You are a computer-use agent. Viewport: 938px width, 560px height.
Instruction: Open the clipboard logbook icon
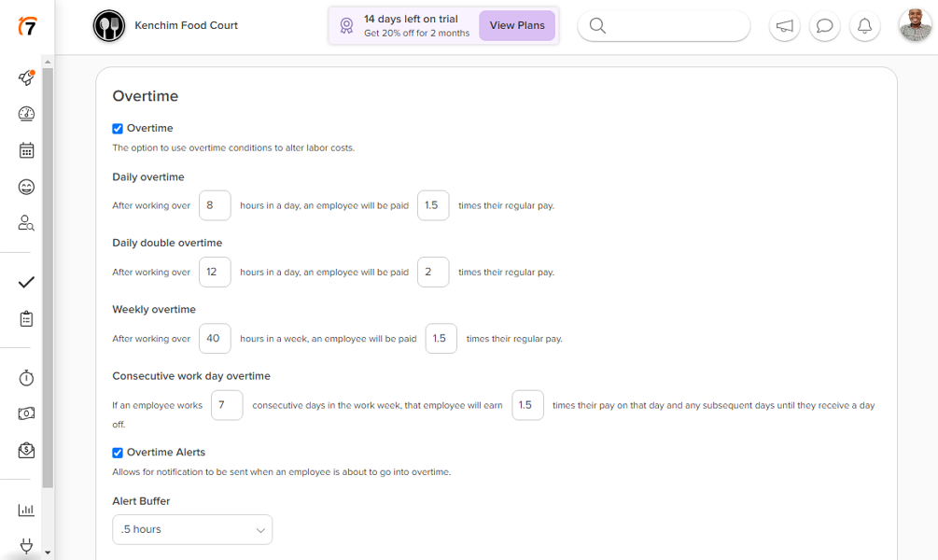pos(26,318)
